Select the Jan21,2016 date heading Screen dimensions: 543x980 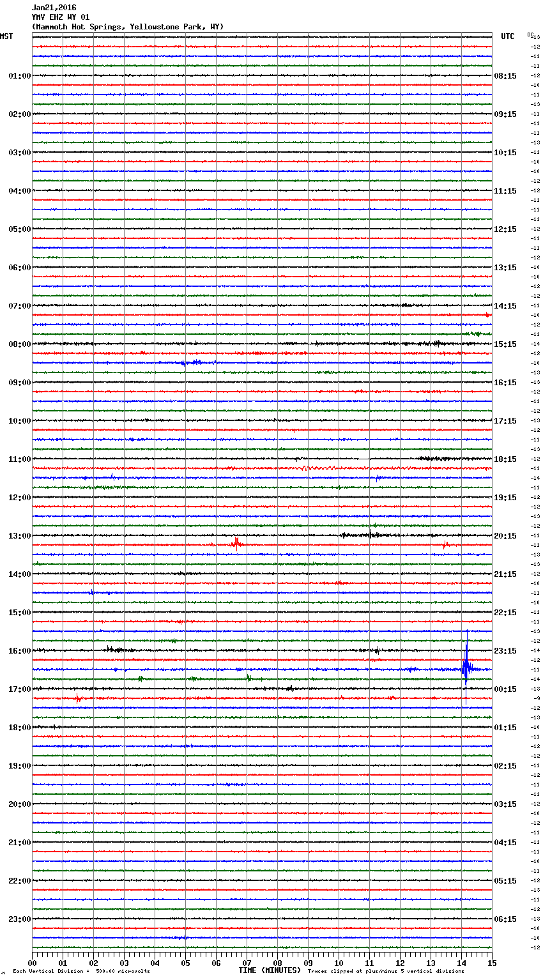point(54,8)
